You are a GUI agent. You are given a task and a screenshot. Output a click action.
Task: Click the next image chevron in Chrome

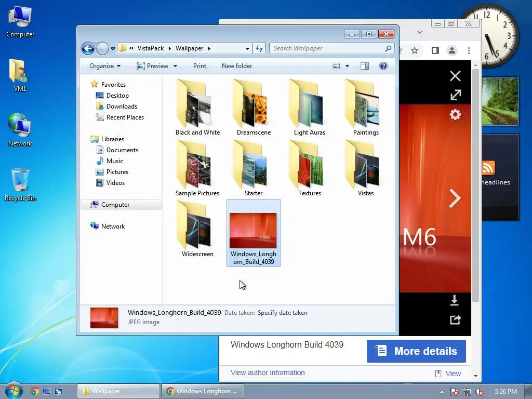click(x=455, y=198)
